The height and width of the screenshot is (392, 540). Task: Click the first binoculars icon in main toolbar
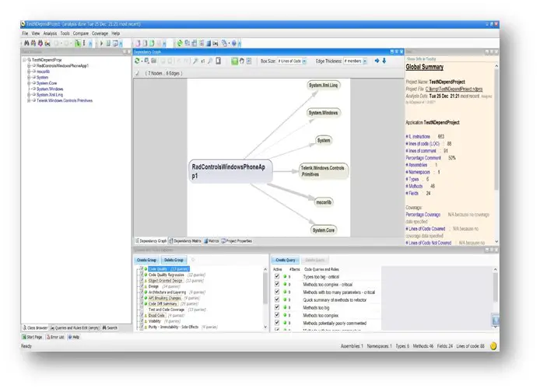point(26,44)
